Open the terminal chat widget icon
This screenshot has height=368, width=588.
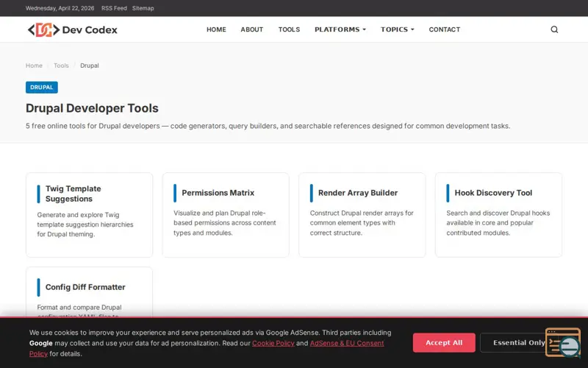pyautogui.click(x=563, y=342)
